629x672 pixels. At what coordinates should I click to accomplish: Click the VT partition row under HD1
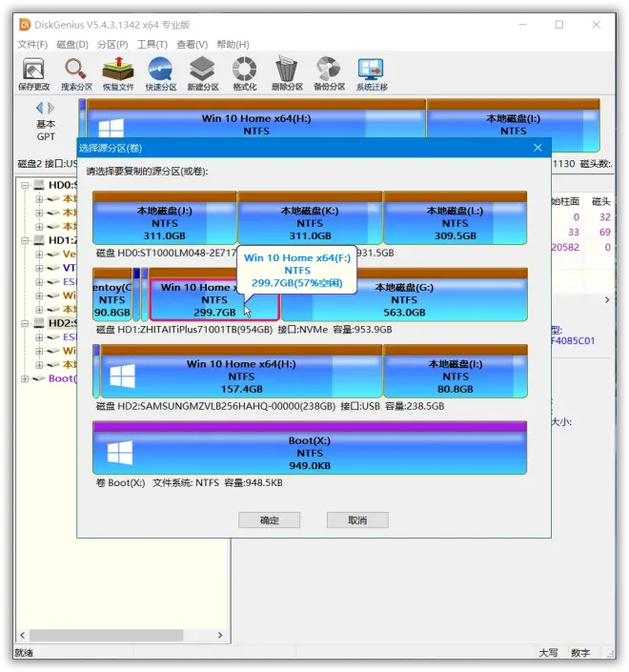point(61,268)
